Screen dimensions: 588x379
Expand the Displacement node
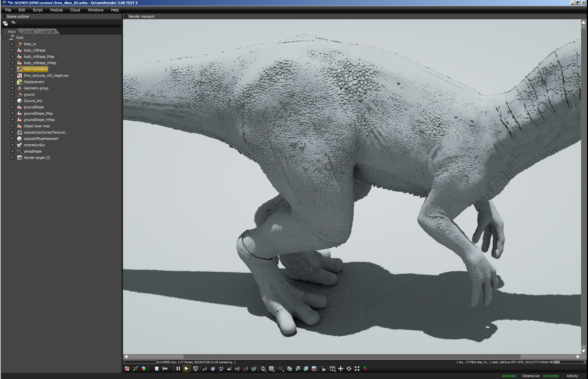12,82
